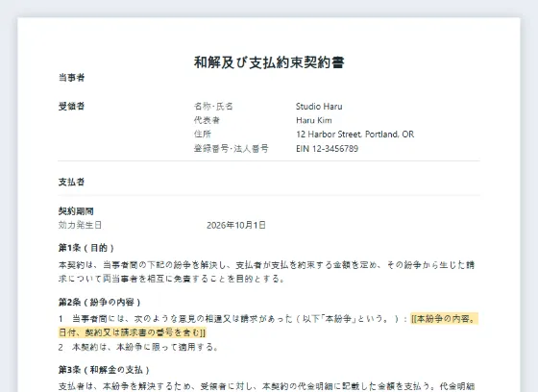Click the 住所 field label
This screenshot has height=392, width=538.
coord(203,135)
